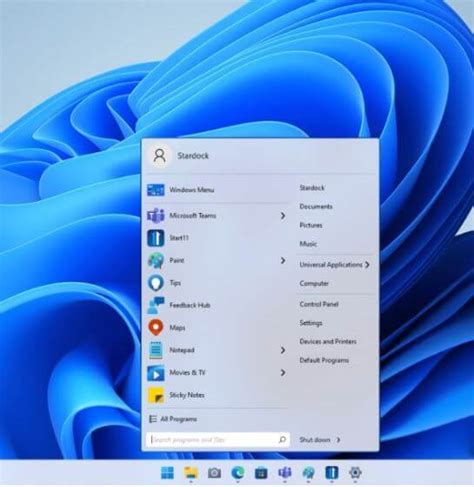Click the All Programs list icon
474x487 pixels.
153,419
